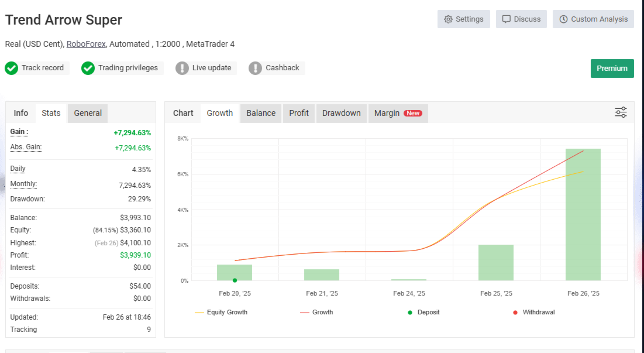Switch to the General tab
Screen dimensions: 644x353
click(88, 113)
